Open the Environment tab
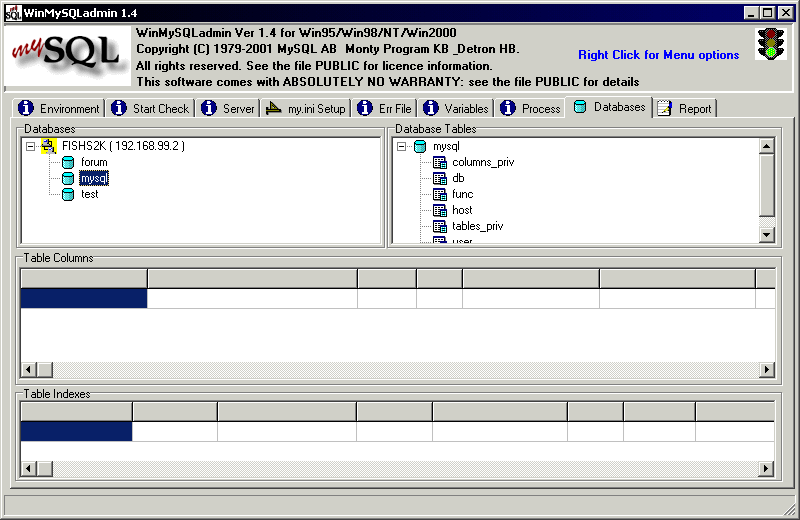 tap(59, 108)
